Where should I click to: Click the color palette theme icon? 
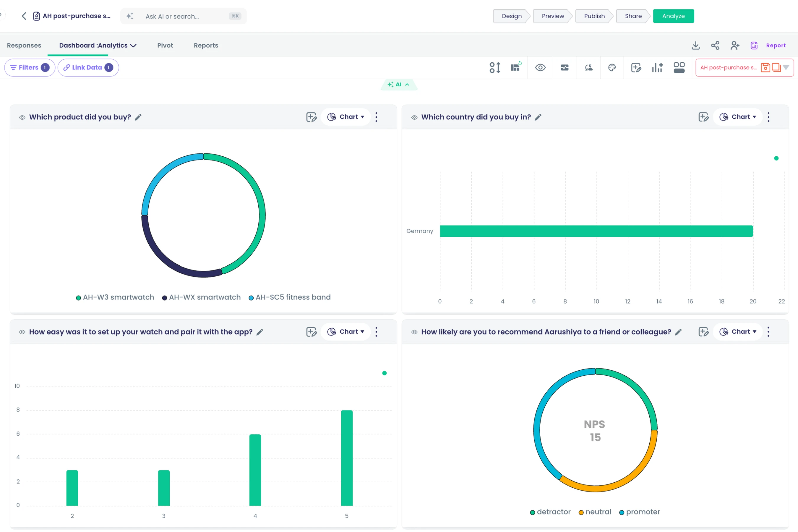(612, 67)
